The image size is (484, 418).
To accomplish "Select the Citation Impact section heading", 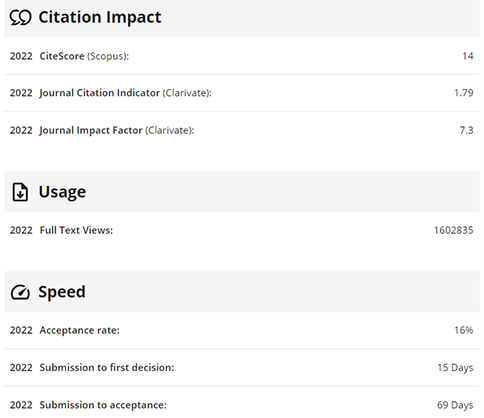I will point(100,17).
